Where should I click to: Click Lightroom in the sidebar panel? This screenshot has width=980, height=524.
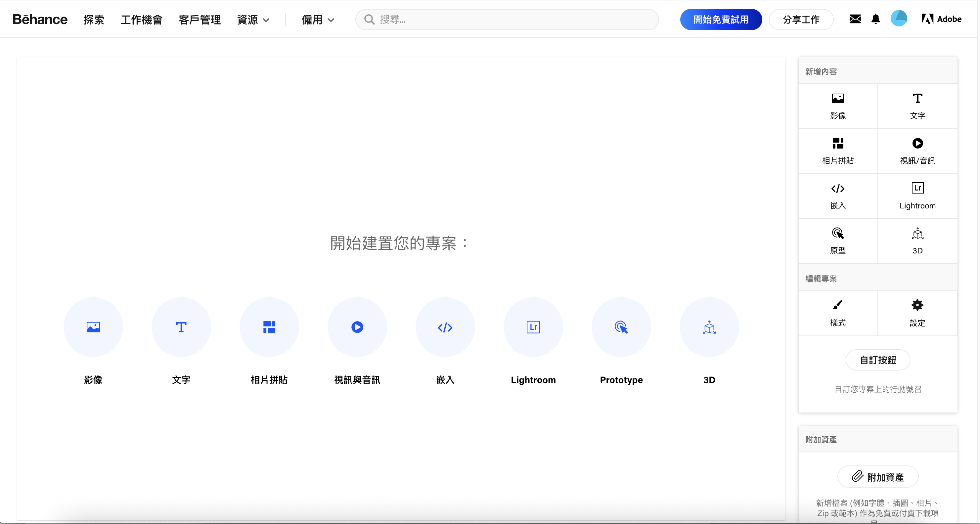pos(917,196)
